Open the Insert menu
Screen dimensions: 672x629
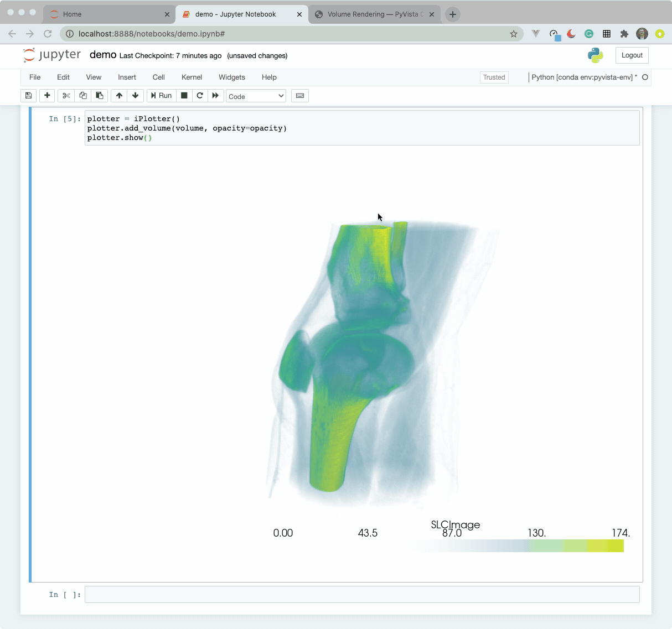coord(127,77)
